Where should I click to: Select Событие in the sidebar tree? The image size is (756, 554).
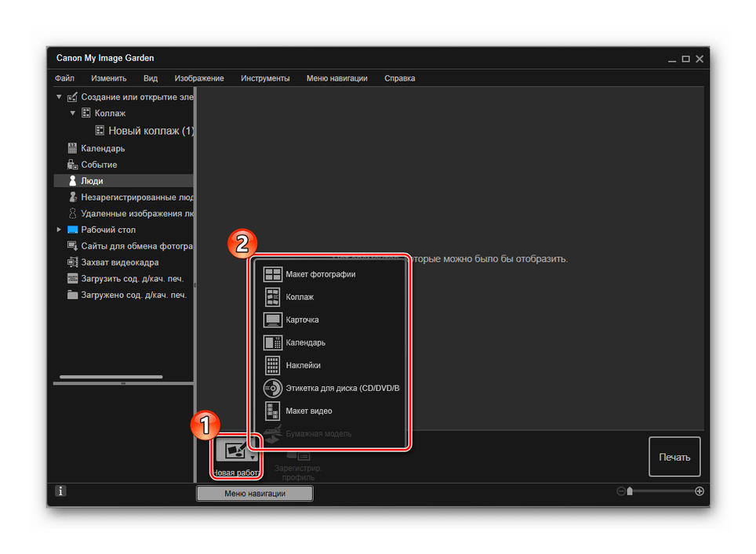(99, 165)
